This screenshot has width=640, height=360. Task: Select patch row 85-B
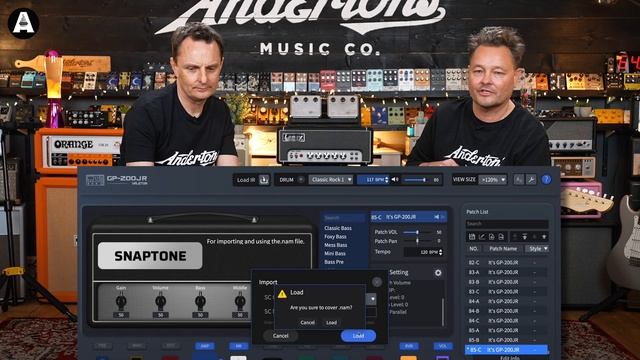[506, 340]
